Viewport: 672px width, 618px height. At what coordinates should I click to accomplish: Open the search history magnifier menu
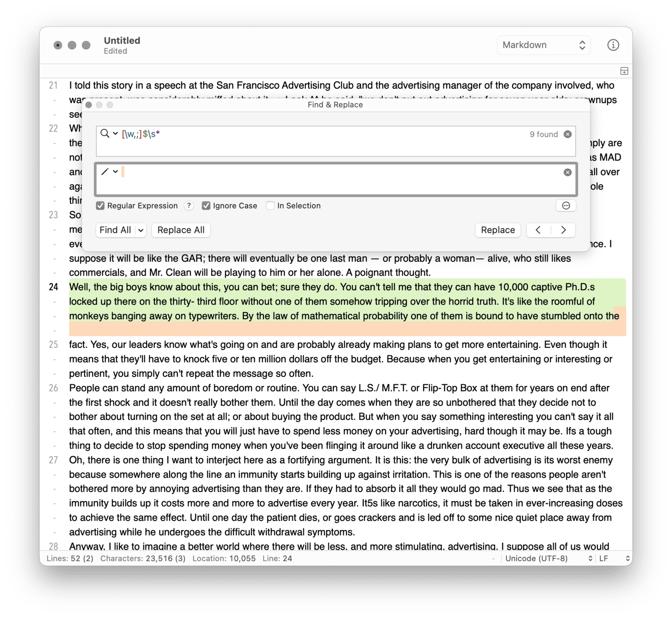click(109, 134)
